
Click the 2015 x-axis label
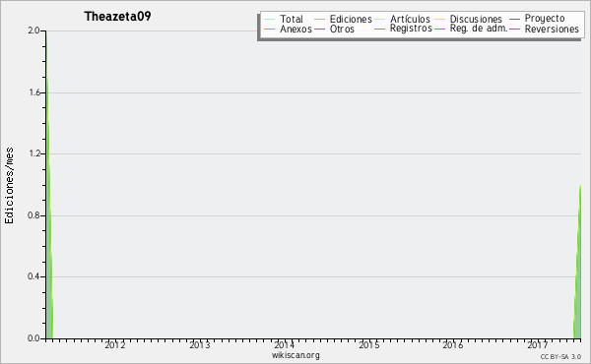[368, 344]
